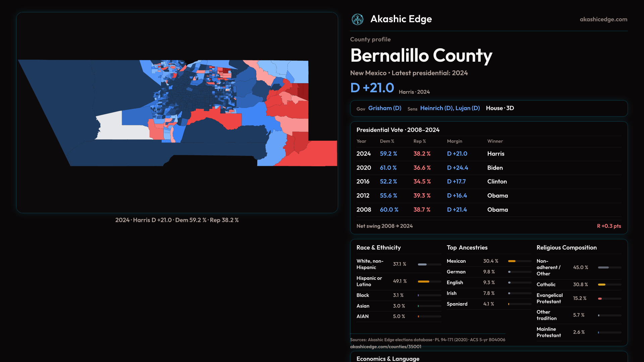Click the Bernalillo County title heading
644x362 pixels.
click(x=421, y=56)
